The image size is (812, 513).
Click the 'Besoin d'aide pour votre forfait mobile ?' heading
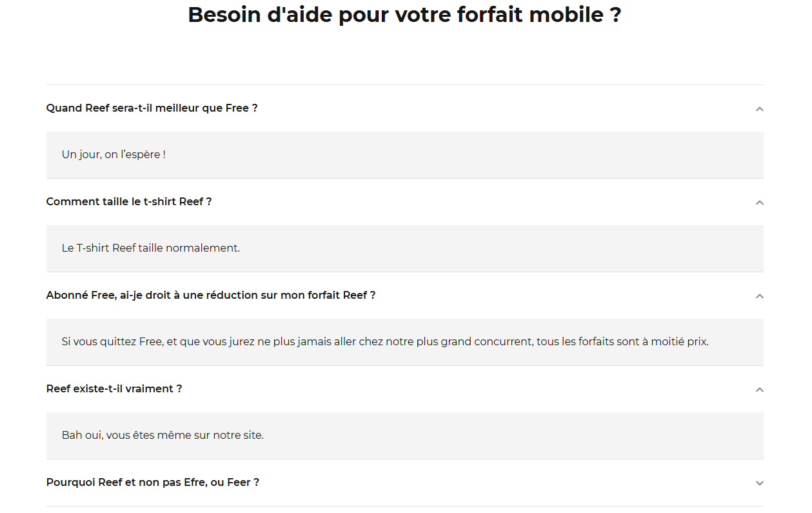pos(404,15)
